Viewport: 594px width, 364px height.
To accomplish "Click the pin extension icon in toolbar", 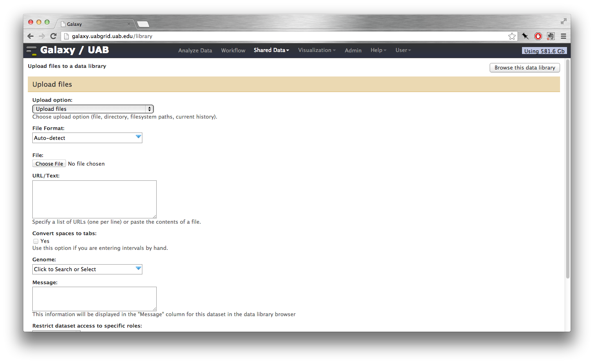I will coord(525,36).
